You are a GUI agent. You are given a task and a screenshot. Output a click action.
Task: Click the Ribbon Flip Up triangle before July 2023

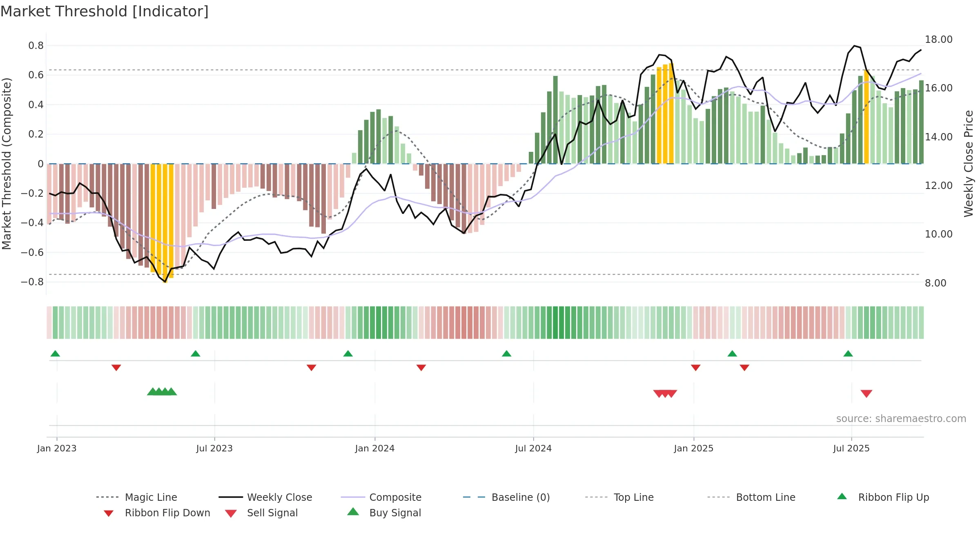coord(196,353)
